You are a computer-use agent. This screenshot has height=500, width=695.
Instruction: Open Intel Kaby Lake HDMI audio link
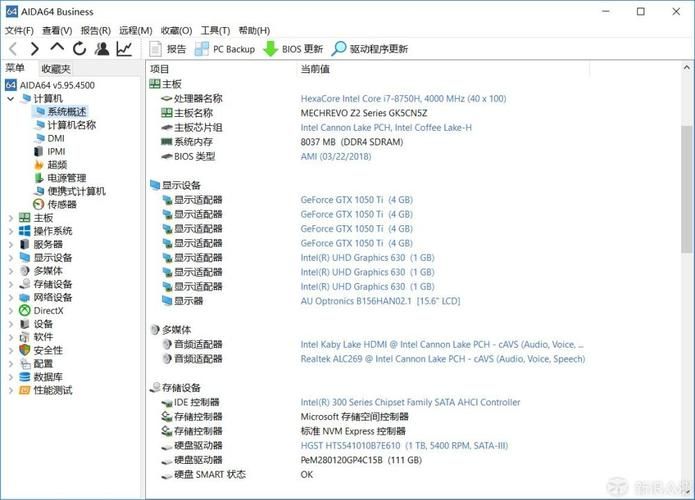tap(442, 344)
